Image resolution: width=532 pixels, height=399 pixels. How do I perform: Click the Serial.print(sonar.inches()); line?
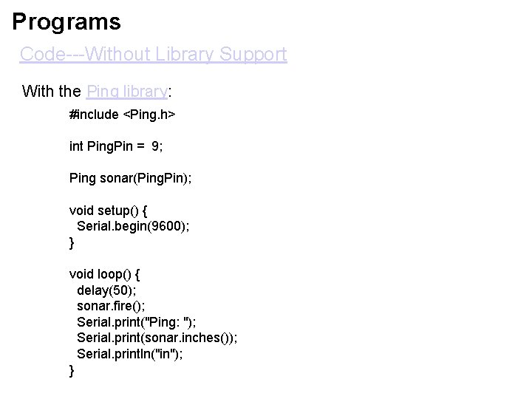tap(157, 338)
